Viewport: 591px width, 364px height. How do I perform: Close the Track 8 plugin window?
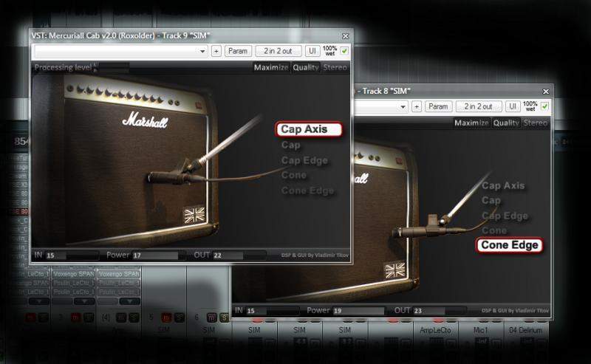click(546, 92)
